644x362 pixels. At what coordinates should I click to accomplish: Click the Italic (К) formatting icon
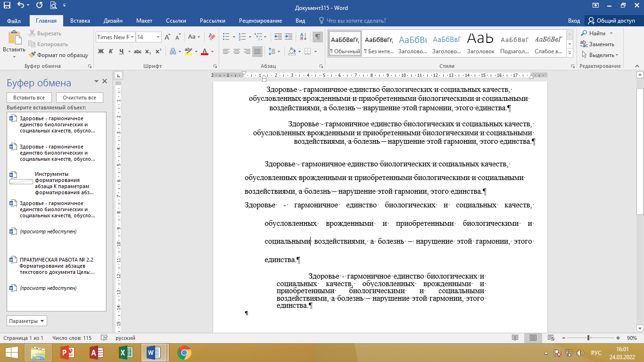(111, 51)
